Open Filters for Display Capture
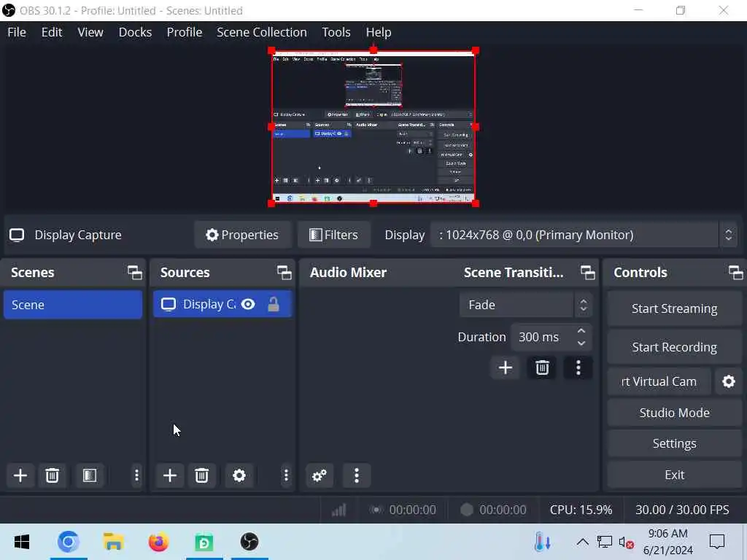 [334, 236]
